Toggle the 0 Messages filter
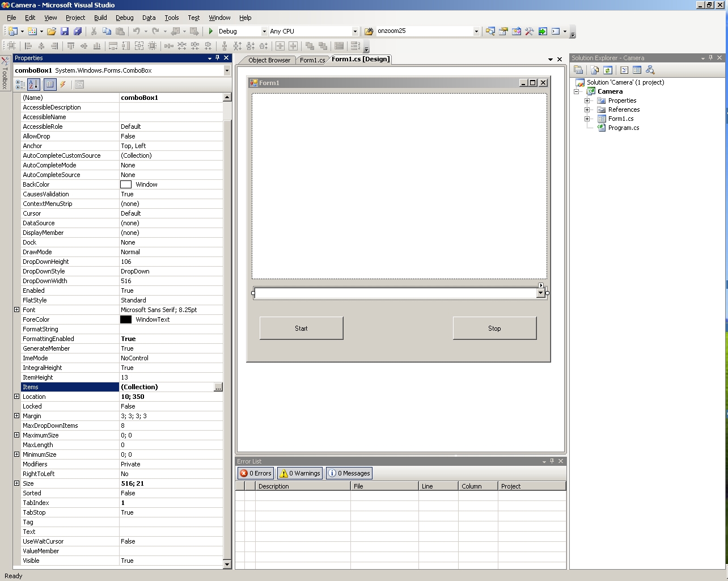The height and width of the screenshot is (581, 728). (x=349, y=473)
